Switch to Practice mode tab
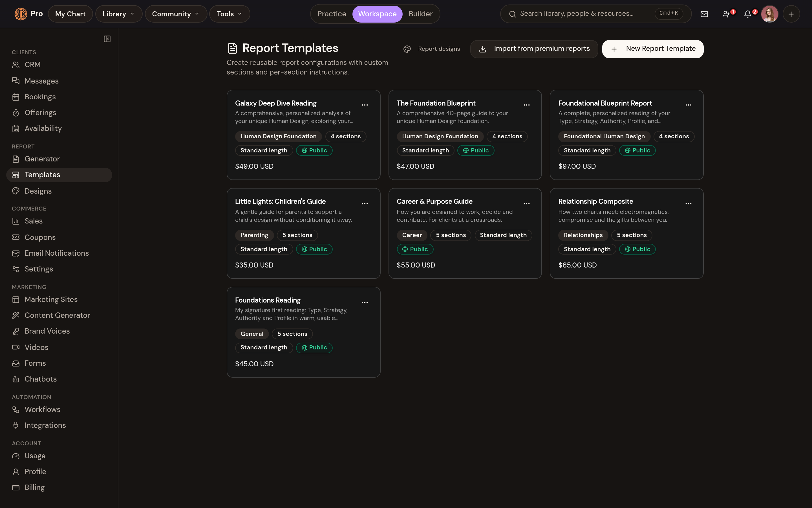Screen dimensions: 812x508 click(332, 14)
